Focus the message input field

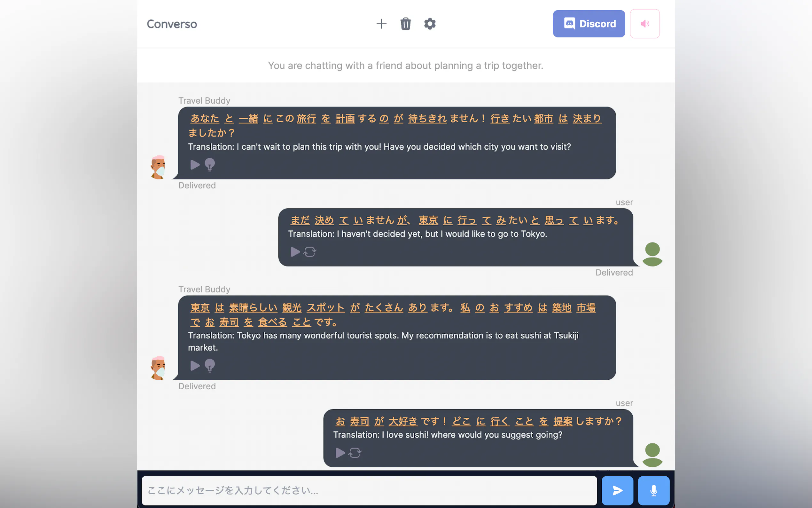click(x=369, y=490)
